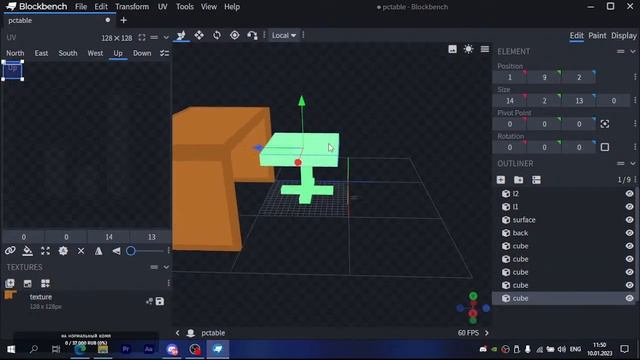Open Help menu
Viewport: 640px width, 360px height.
(x=232, y=7)
